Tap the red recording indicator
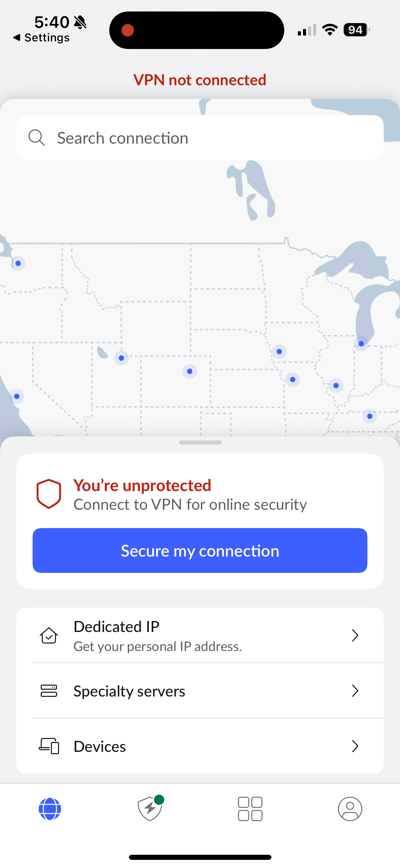Viewport: 400px width, 868px height. 128,30
